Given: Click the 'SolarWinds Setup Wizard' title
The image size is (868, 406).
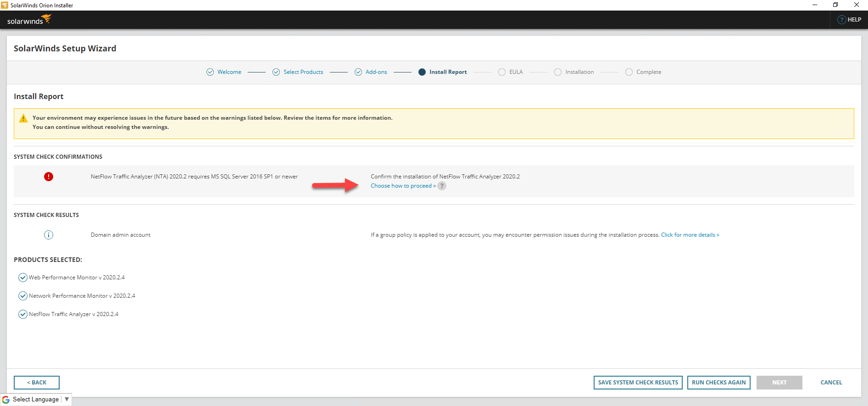Looking at the screenshot, I should (x=65, y=49).
